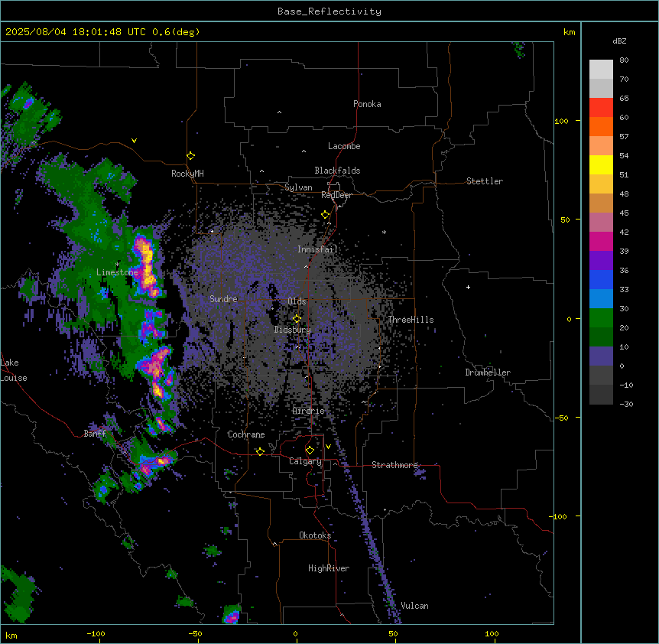Click the Stettler town label

(485, 181)
